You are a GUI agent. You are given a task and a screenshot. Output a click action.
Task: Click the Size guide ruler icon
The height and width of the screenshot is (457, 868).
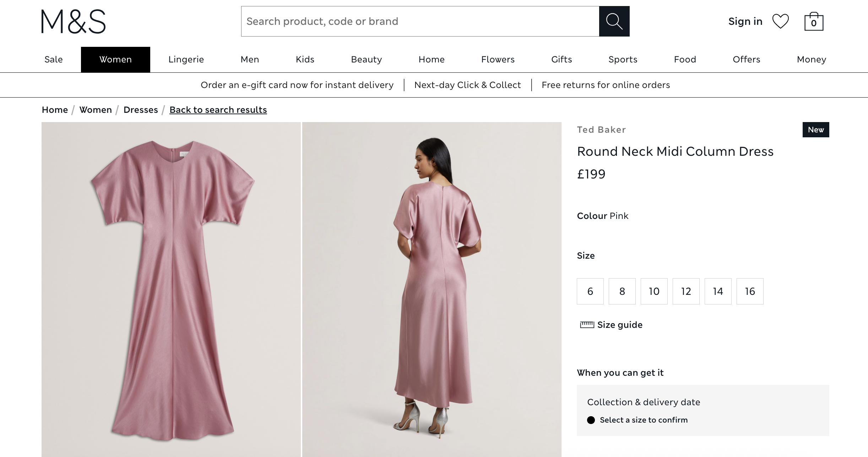click(587, 325)
